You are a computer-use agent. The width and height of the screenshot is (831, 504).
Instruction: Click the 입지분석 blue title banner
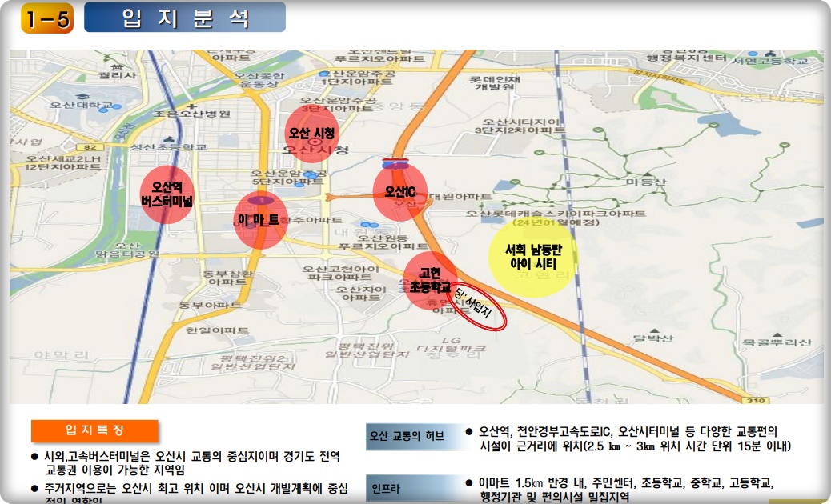(x=184, y=18)
